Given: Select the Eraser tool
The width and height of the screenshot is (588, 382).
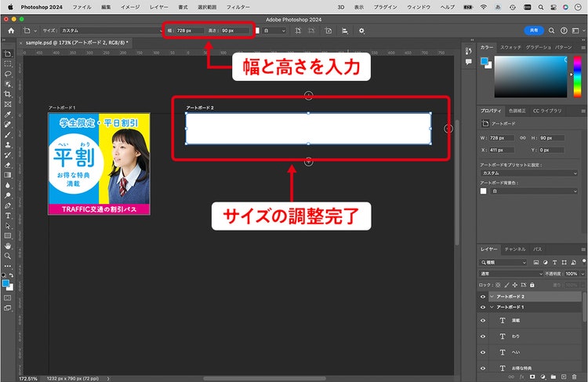Looking at the screenshot, I should [x=8, y=165].
